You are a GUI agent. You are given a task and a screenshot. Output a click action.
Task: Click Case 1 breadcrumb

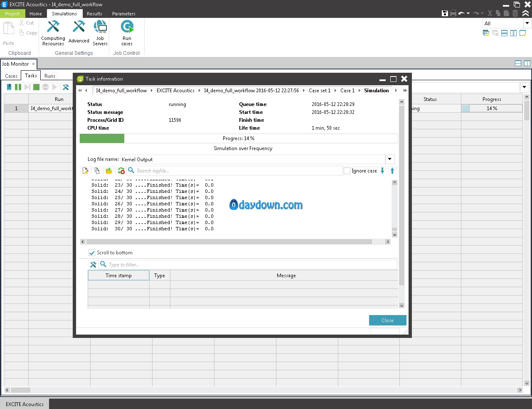tap(347, 90)
